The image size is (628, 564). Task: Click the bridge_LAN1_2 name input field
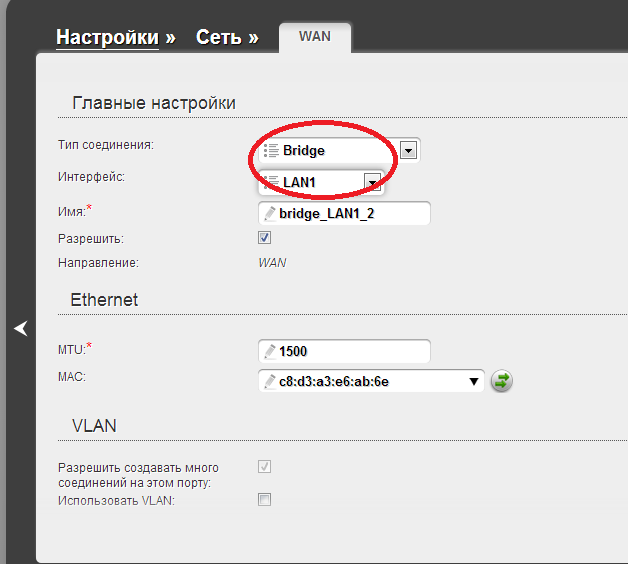point(350,213)
